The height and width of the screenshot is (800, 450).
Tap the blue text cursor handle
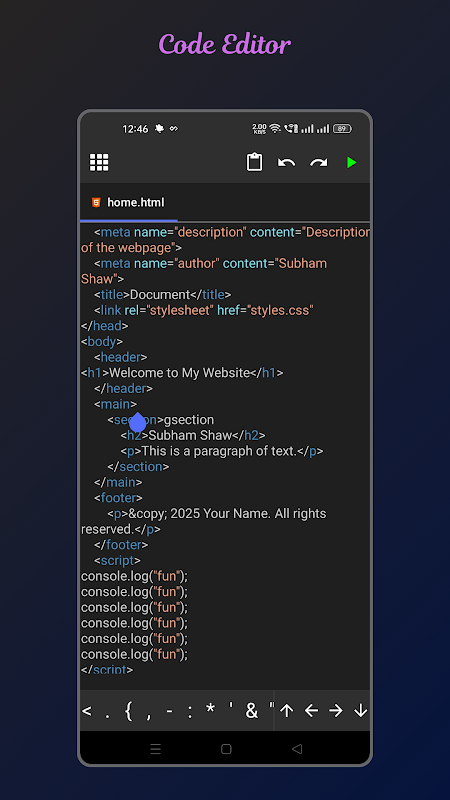[138, 422]
